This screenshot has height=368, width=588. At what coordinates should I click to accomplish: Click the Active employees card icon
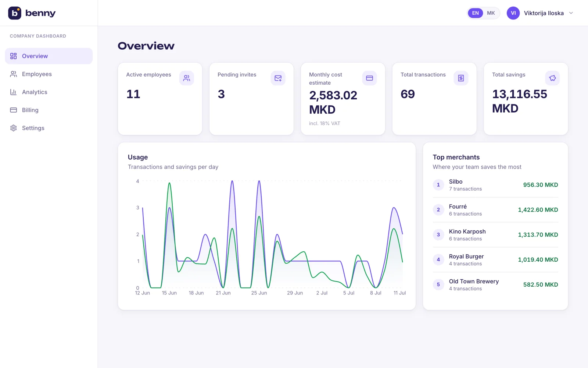(x=187, y=78)
